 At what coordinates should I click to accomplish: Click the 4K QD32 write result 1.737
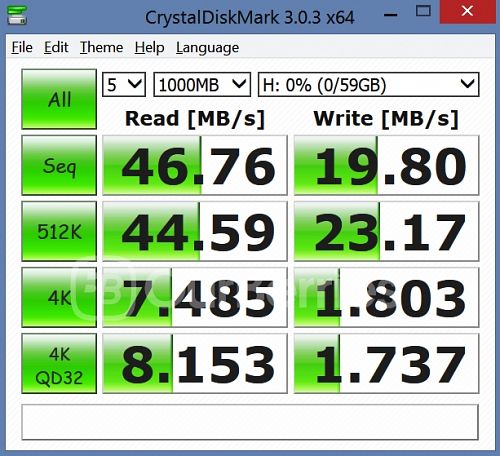click(x=386, y=363)
